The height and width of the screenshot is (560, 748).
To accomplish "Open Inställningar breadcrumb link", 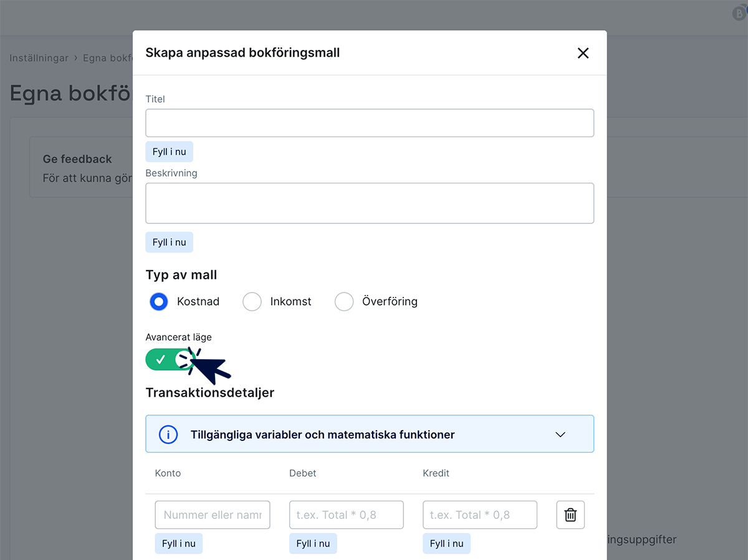I will pyautogui.click(x=39, y=58).
